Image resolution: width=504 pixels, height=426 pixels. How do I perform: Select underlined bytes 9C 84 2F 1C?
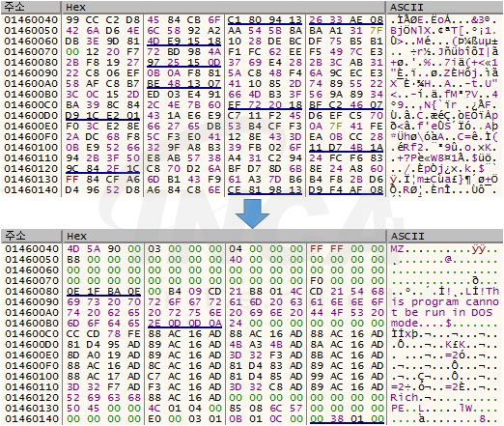pyautogui.click(x=102, y=169)
